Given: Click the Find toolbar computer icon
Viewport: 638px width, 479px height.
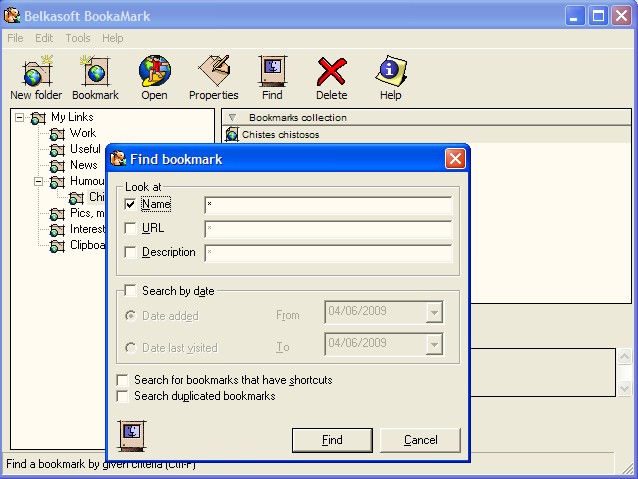Looking at the screenshot, I should point(273,71).
